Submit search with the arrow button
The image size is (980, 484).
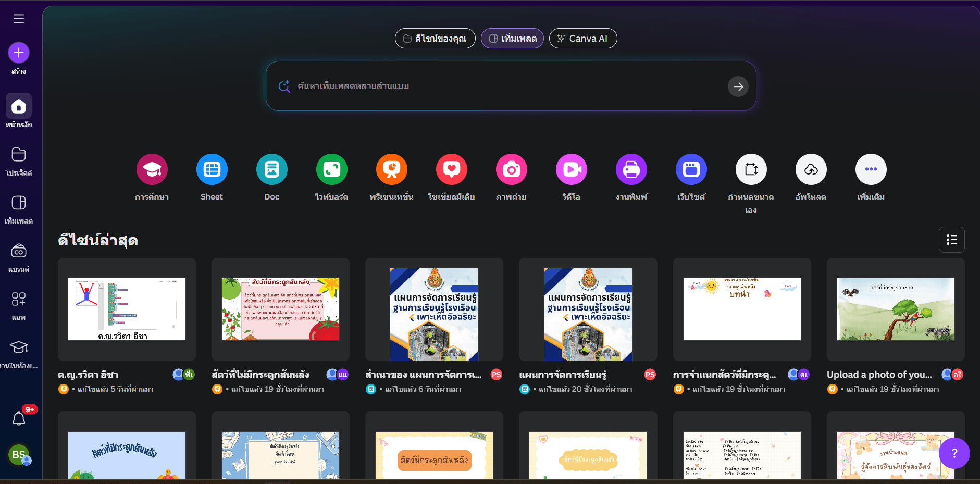pos(738,86)
